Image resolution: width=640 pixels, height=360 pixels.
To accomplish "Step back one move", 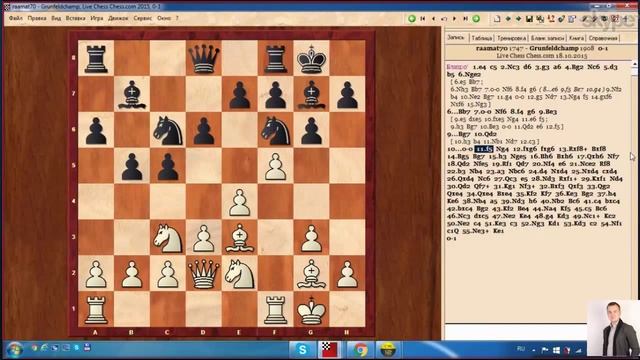I will point(433,19).
